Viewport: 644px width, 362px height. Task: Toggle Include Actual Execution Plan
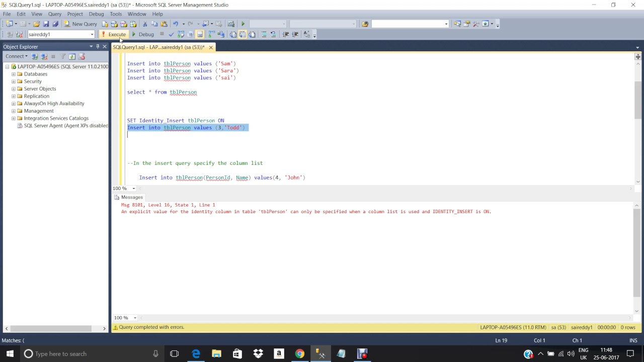tap(212, 34)
